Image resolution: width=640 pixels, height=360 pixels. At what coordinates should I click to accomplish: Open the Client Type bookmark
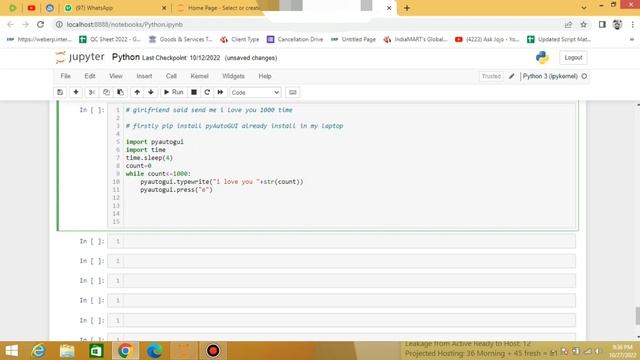(x=240, y=39)
